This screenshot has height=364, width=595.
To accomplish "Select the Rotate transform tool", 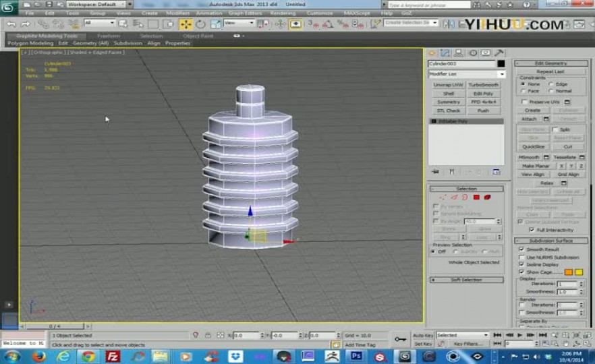I will pyautogui.click(x=200, y=24).
